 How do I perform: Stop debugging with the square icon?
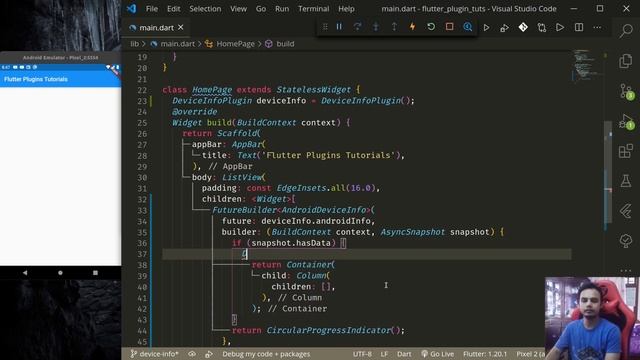[449, 27]
